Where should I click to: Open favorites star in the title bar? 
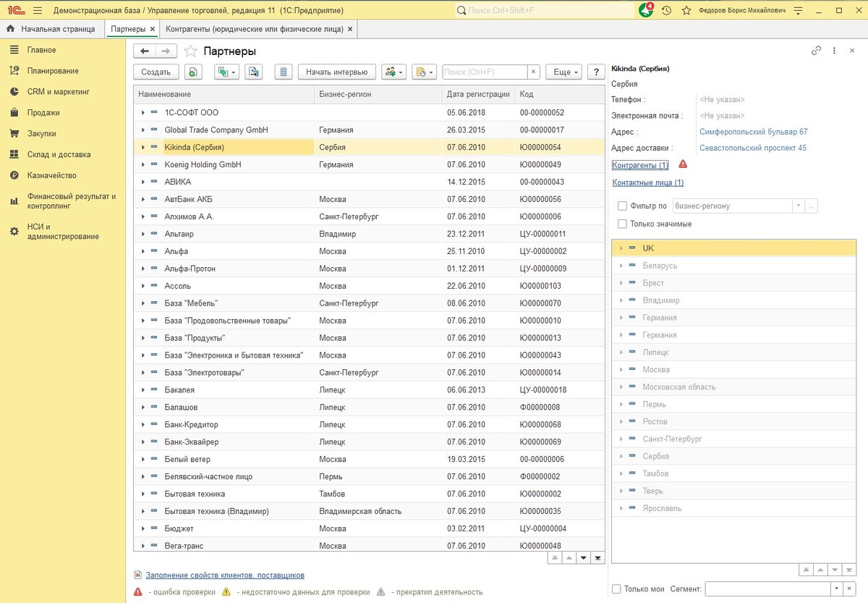686,11
